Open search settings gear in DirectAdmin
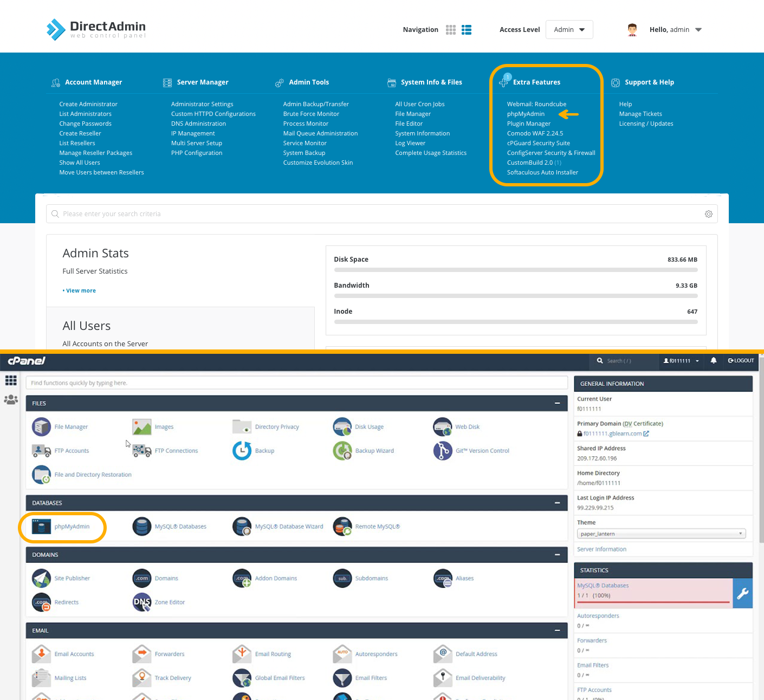Screen dimensions: 764x700 [708, 214]
